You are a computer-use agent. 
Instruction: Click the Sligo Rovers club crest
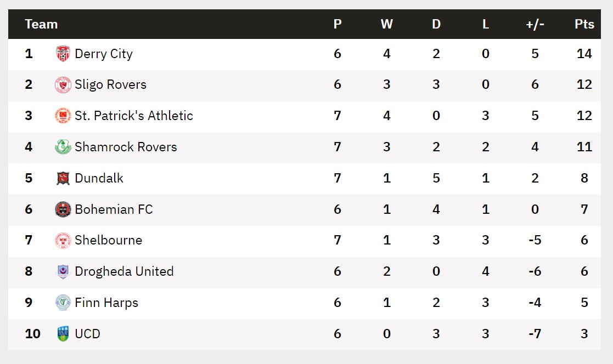pos(63,85)
